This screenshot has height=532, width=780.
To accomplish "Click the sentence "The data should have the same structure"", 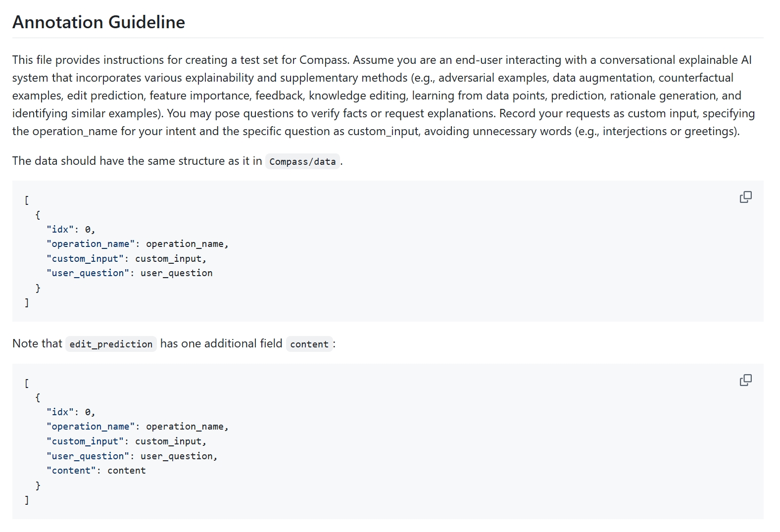I will pyautogui.click(x=137, y=161).
